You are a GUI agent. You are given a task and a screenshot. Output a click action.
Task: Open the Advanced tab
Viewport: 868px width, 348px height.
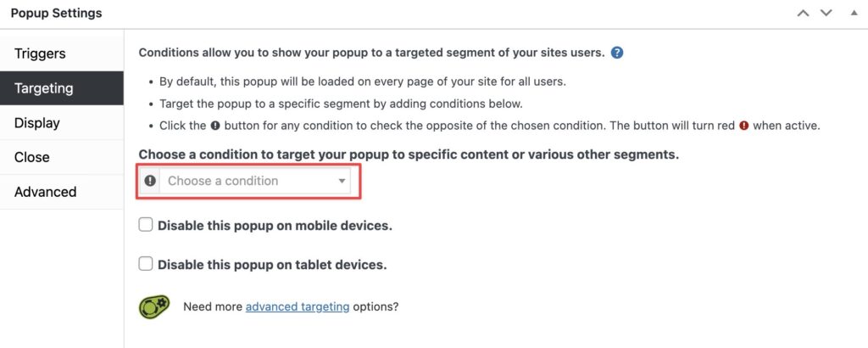62,192
